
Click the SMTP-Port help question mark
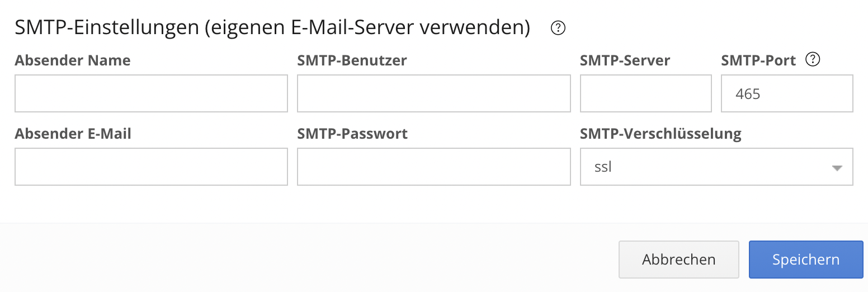point(813,59)
